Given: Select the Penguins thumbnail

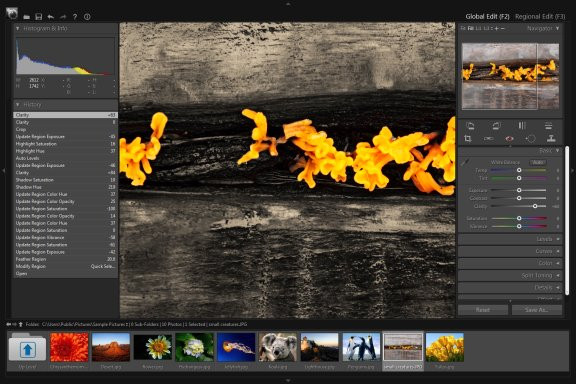Looking at the screenshot, I should pos(361,347).
